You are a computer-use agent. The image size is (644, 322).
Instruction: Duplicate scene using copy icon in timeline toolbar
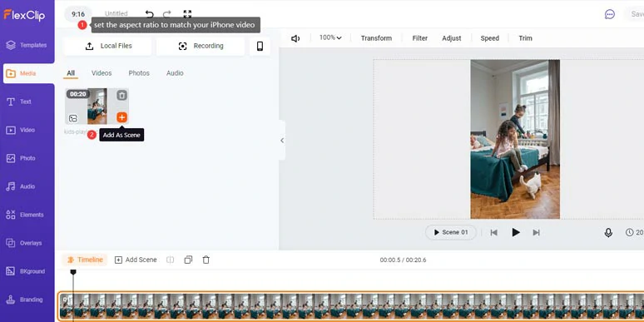coord(188,260)
